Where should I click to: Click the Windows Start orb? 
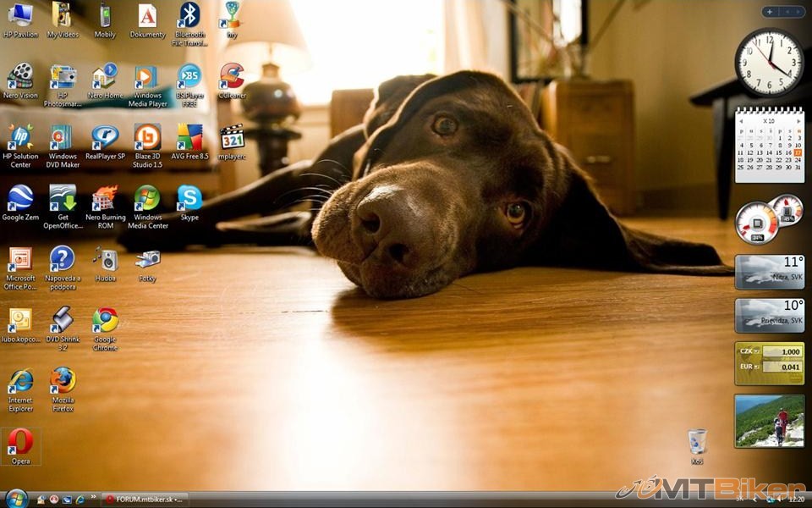(16, 499)
